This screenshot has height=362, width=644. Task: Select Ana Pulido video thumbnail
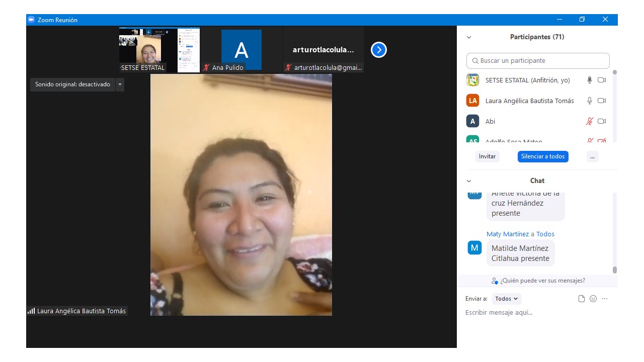click(242, 50)
